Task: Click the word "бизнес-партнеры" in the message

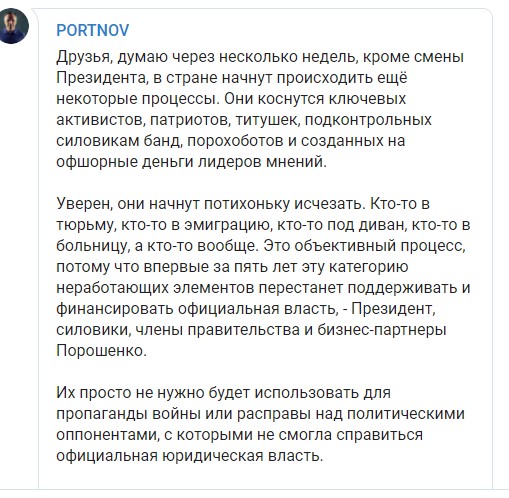Action: coord(382,330)
